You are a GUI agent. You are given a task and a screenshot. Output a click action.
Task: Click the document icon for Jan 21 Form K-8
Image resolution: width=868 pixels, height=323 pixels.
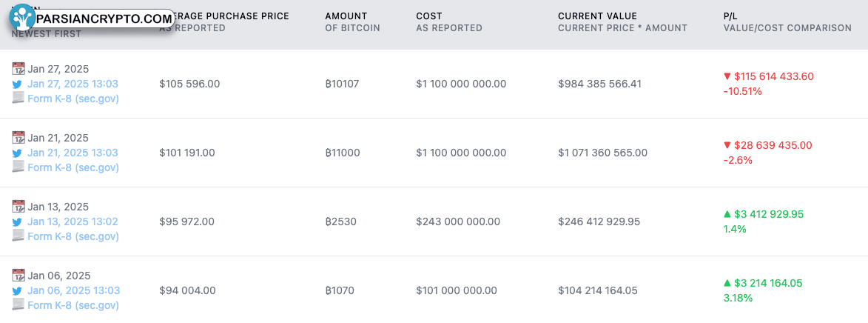click(18, 167)
